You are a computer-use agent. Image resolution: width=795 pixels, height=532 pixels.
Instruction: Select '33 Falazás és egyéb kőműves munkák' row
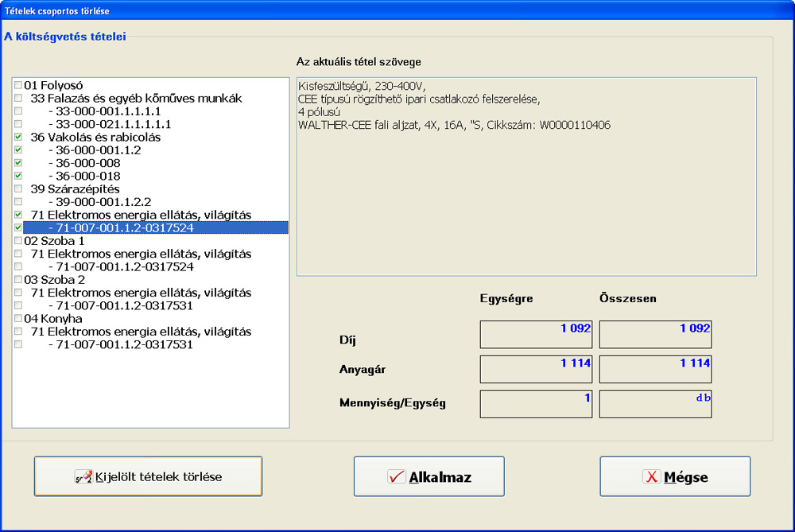[x=137, y=99]
